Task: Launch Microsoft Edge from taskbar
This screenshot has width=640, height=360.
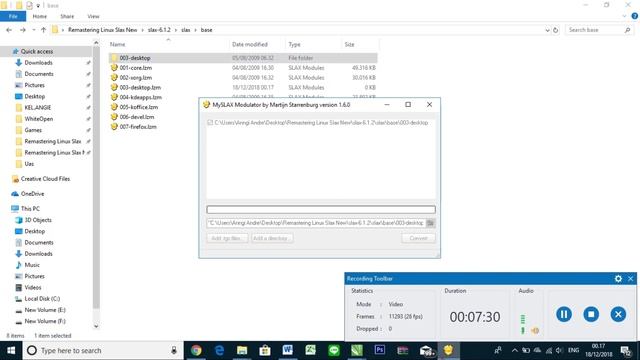Action: tap(219, 350)
